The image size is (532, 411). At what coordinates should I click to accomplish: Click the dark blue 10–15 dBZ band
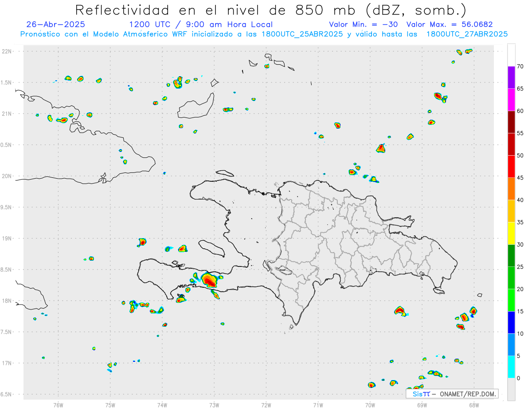point(511,322)
